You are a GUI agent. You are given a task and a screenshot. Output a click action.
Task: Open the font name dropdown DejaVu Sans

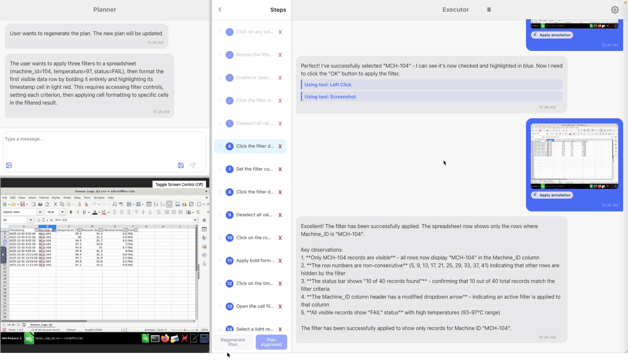tap(40, 212)
